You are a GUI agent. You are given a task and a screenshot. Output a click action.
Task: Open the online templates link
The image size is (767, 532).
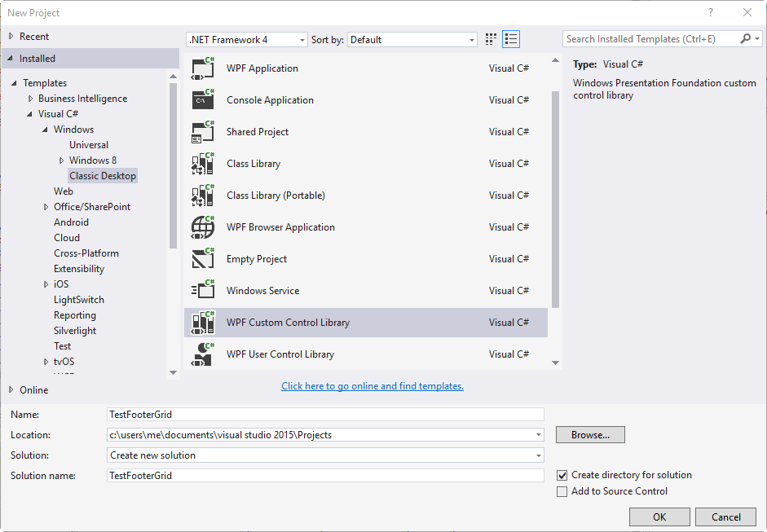(x=372, y=385)
